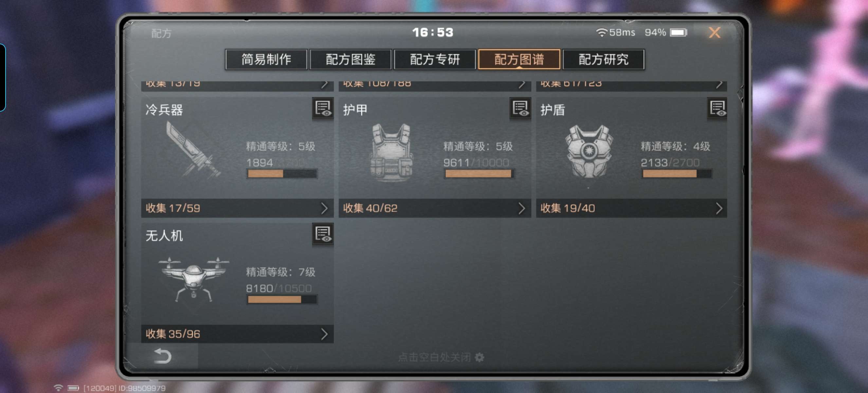
Task: Switch to the 简易制作 tab
Action: click(x=266, y=60)
